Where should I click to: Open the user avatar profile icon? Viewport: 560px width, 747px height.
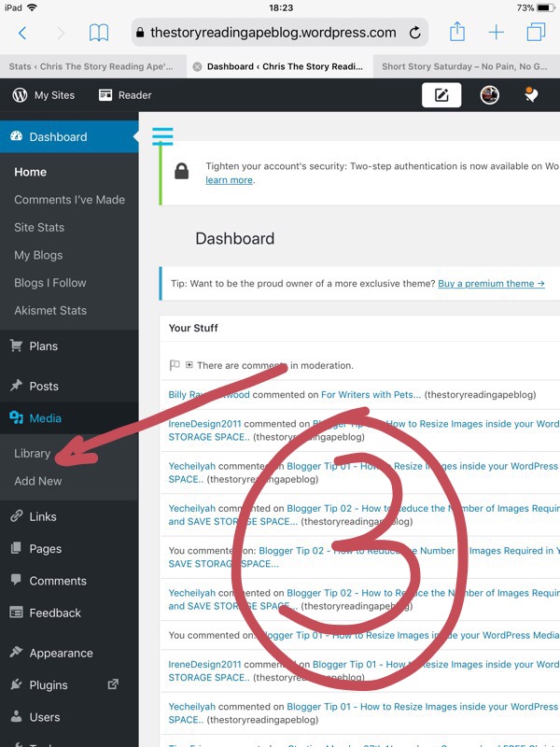point(489,95)
